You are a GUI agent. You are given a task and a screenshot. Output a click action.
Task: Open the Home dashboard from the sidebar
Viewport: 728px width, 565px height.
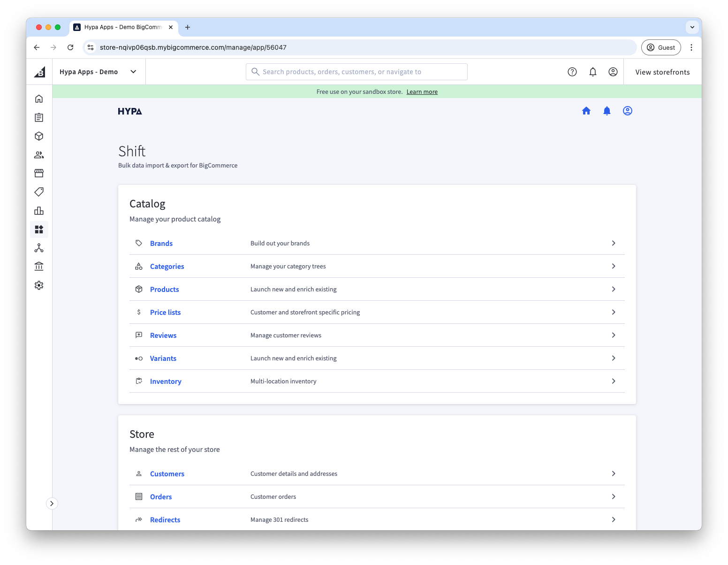[39, 99]
